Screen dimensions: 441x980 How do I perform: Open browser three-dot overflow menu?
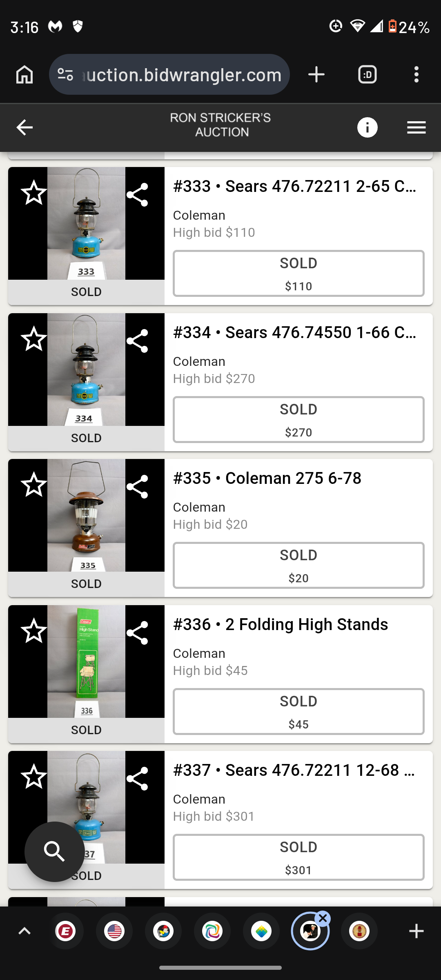(x=416, y=75)
